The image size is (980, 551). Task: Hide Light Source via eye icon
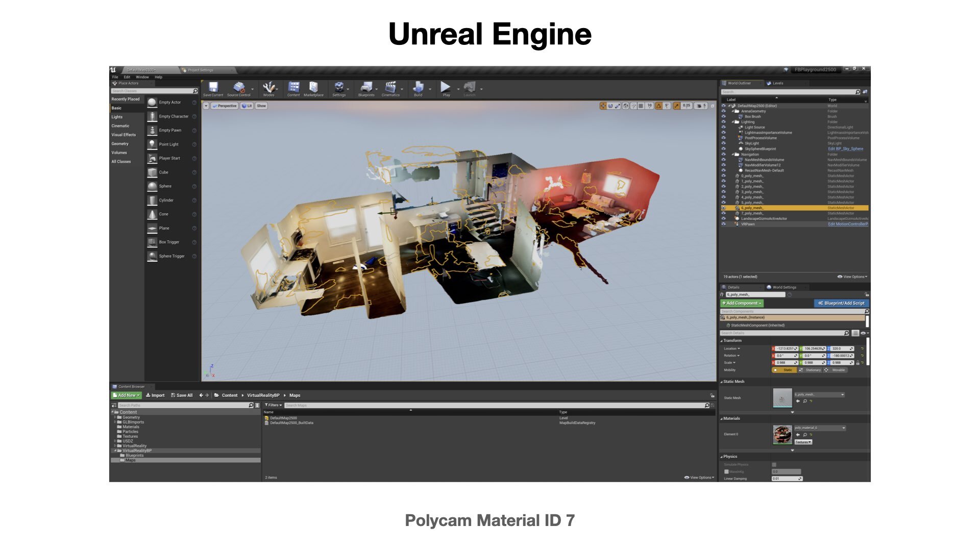[723, 127]
